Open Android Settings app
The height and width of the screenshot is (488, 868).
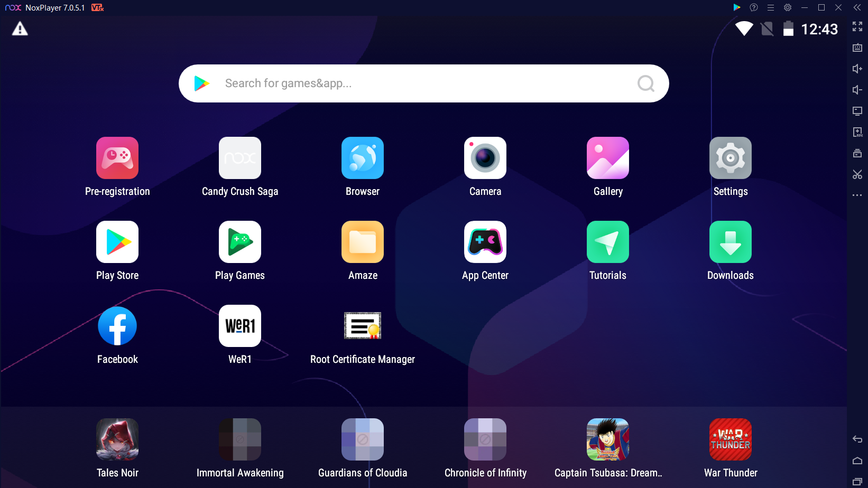tap(731, 158)
